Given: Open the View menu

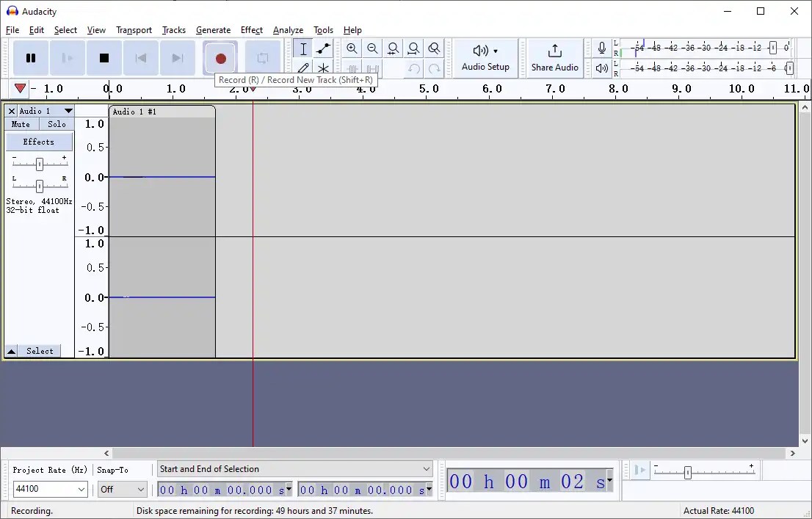Looking at the screenshot, I should tap(96, 30).
